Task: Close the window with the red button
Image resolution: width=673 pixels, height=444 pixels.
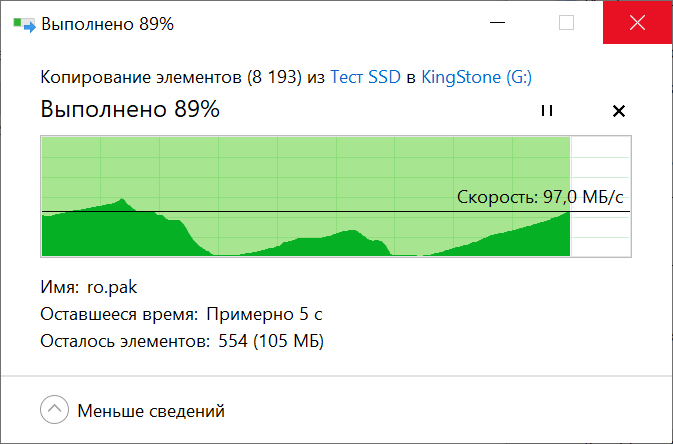Action: [x=637, y=22]
